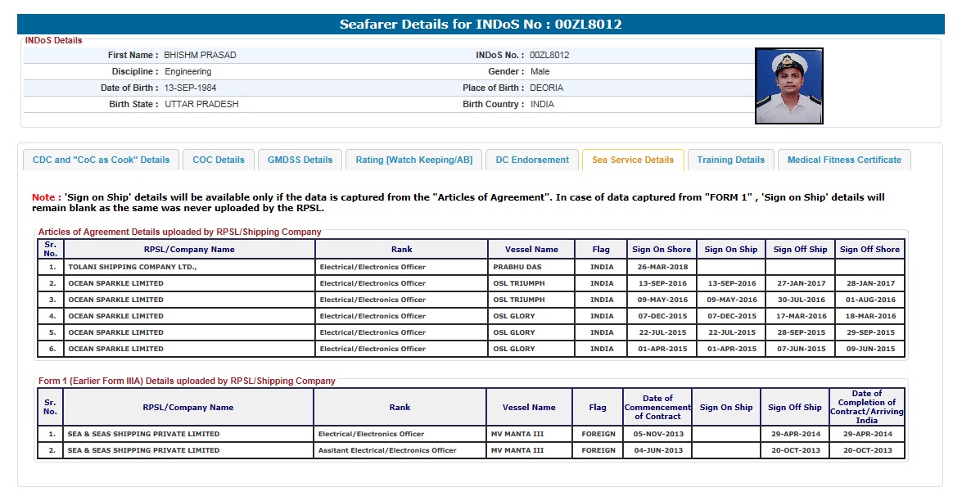Screen dimensions: 980x501
Task: Click the date of birth value 13-SEP-1984
Action: pos(190,88)
